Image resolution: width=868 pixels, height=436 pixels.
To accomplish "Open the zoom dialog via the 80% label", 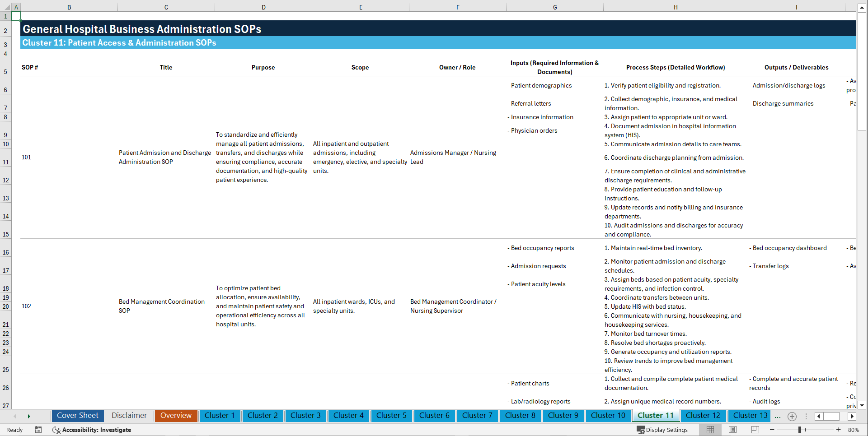I will 853,430.
